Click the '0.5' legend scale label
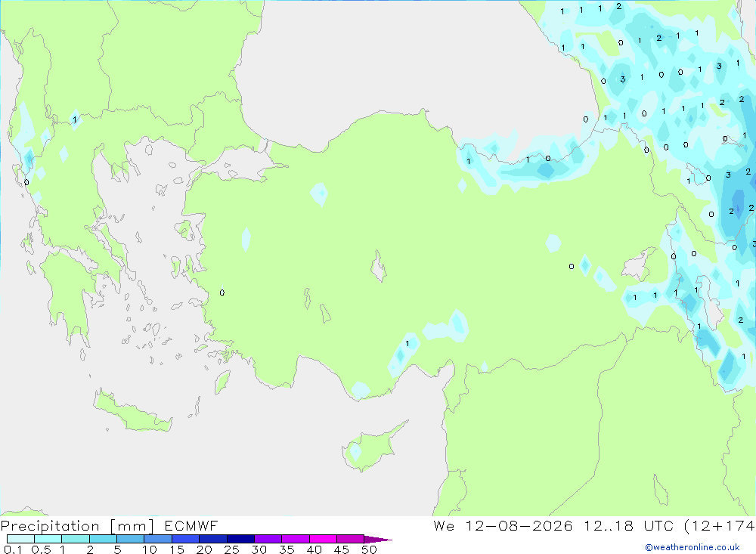Viewport: 756px width, 554px height. click(x=41, y=549)
